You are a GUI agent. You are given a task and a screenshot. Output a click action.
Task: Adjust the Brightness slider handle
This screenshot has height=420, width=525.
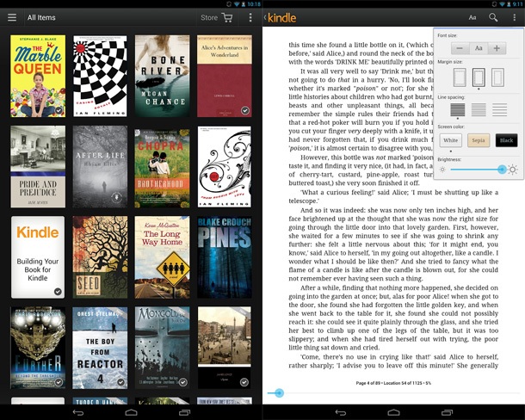pos(502,170)
